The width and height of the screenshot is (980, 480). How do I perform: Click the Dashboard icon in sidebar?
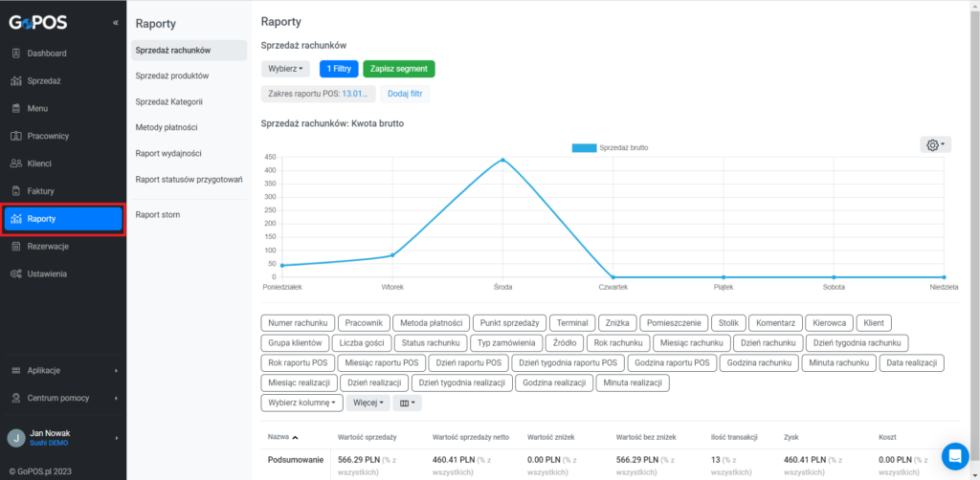[17, 54]
